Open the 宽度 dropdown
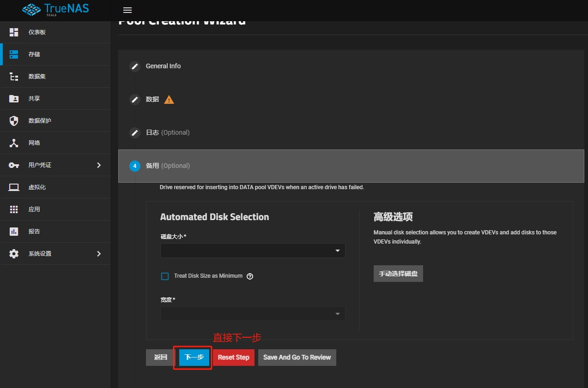This screenshot has width=588, height=388. (252, 314)
